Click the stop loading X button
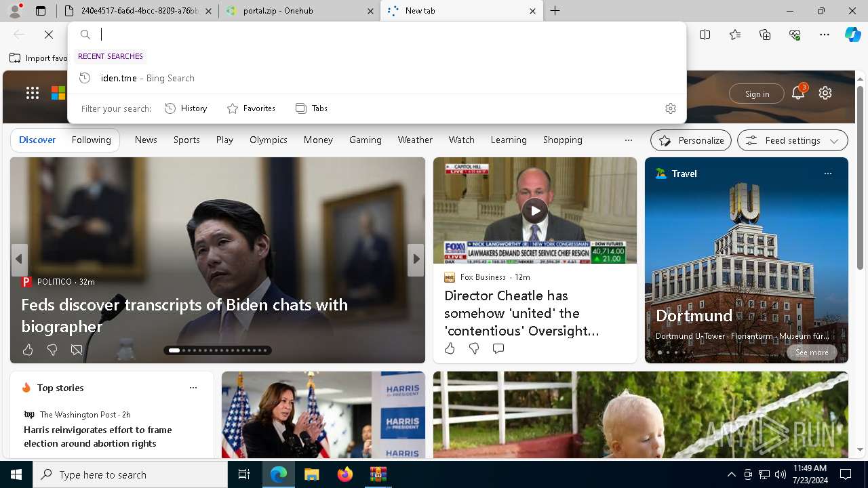The width and height of the screenshot is (868, 488). click(49, 35)
